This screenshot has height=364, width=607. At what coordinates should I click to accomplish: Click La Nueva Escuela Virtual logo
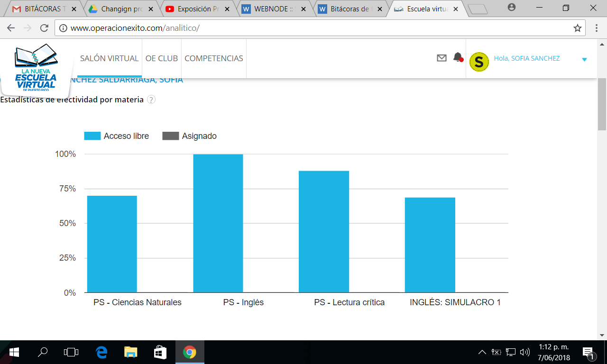tap(36, 69)
